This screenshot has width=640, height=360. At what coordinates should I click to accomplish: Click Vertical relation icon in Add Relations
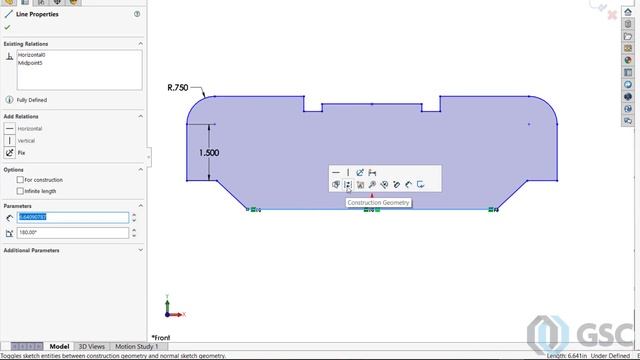click(9, 141)
